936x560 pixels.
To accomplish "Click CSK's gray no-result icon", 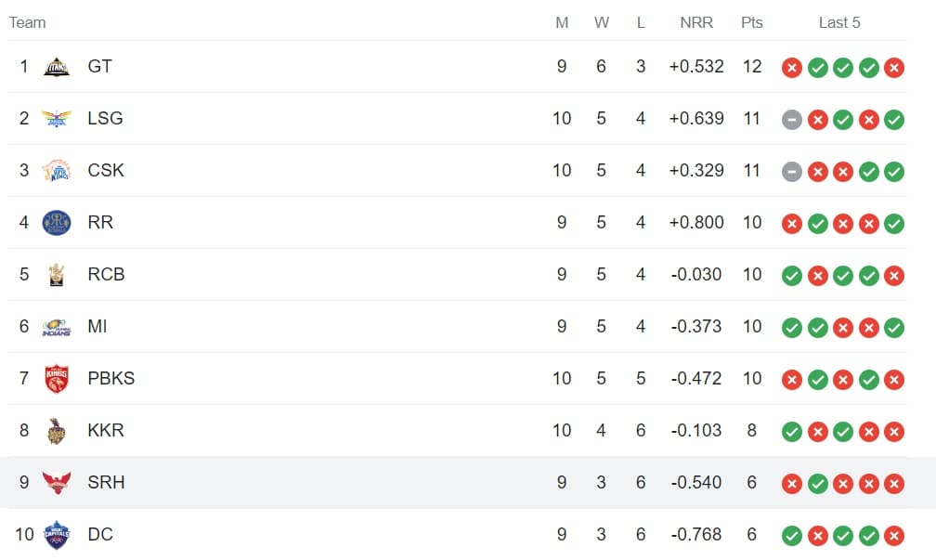I will point(791,171).
